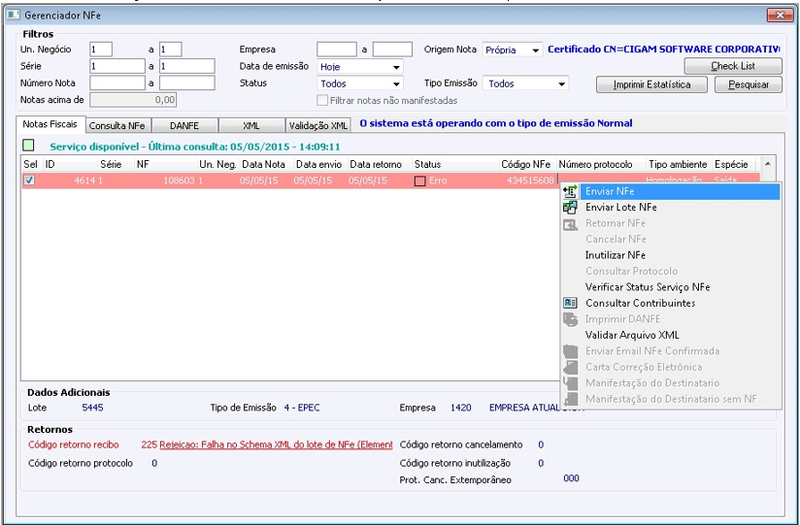Click the red Erro status square
The width and height of the screenshot is (800, 525).
click(x=420, y=181)
